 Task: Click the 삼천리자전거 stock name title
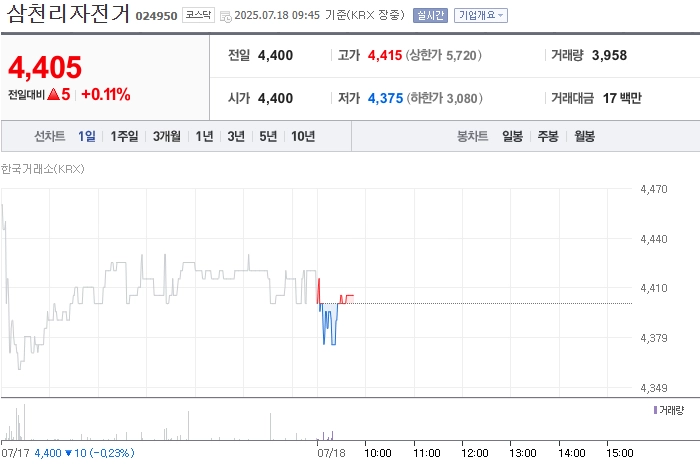pyautogui.click(x=68, y=14)
